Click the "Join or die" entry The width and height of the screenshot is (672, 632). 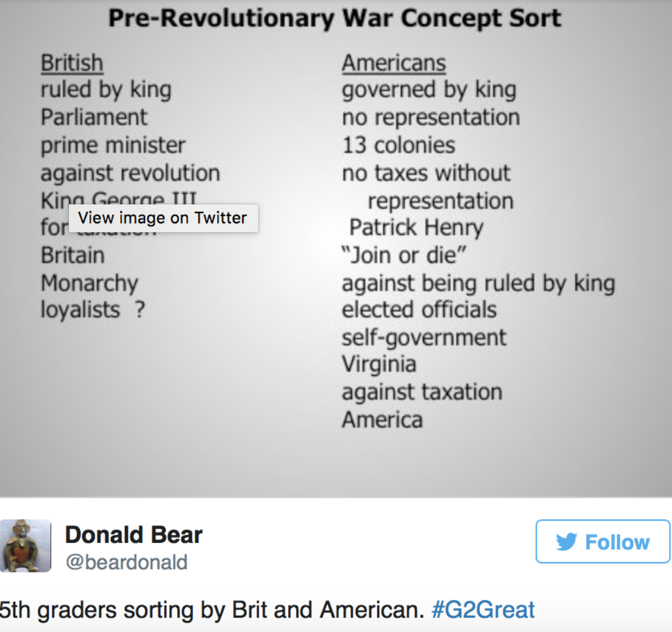coord(404,255)
